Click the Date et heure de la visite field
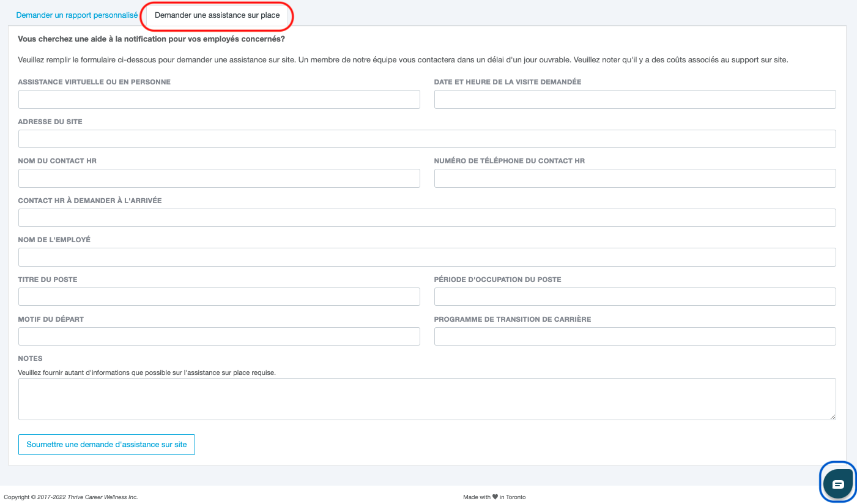This screenshot has width=857, height=504. 635,100
